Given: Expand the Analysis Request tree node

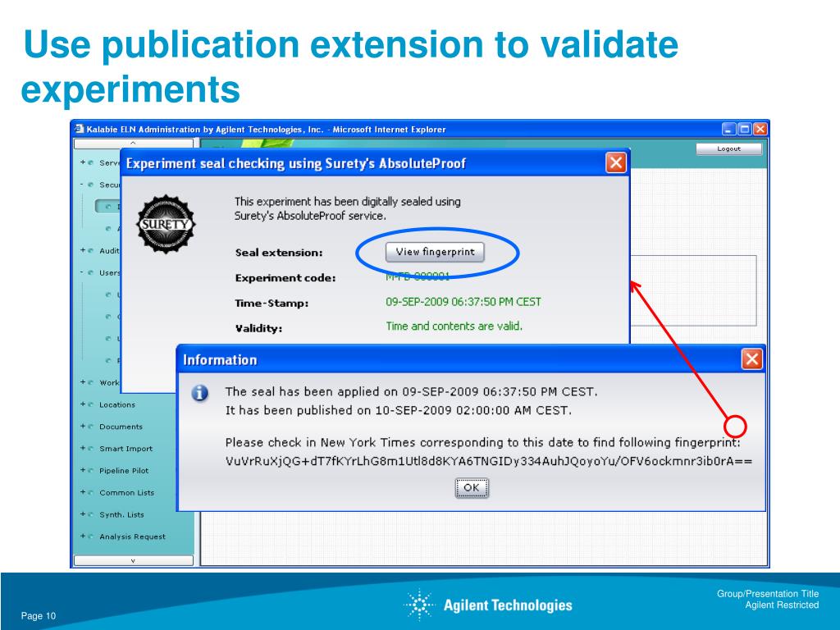Looking at the screenshot, I should coord(83,536).
